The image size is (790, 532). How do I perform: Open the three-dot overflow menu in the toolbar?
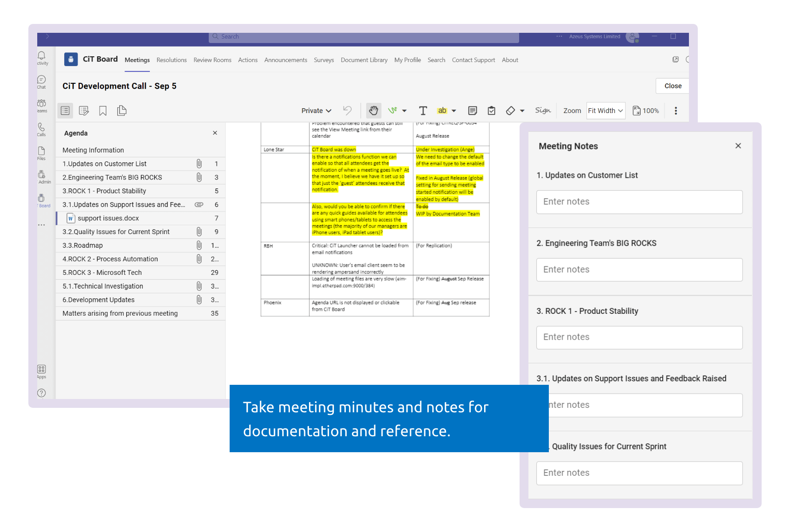pyautogui.click(x=676, y=110)
